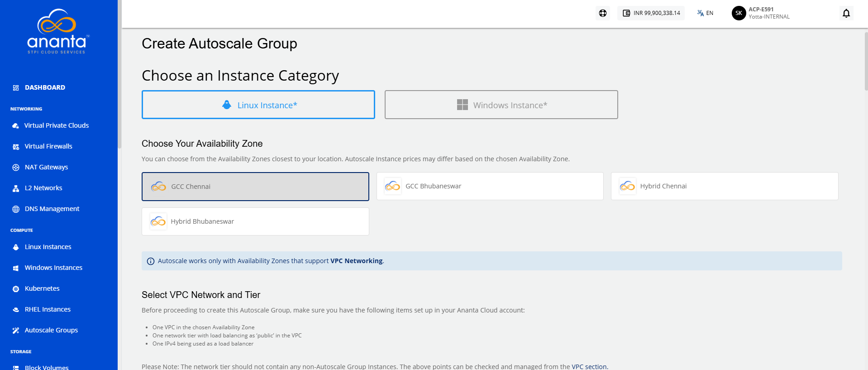Image resolution: width=868 pixels, height=370 pixels.
Task: Click the NAT Gateways icon
Action: pos(16,168)
